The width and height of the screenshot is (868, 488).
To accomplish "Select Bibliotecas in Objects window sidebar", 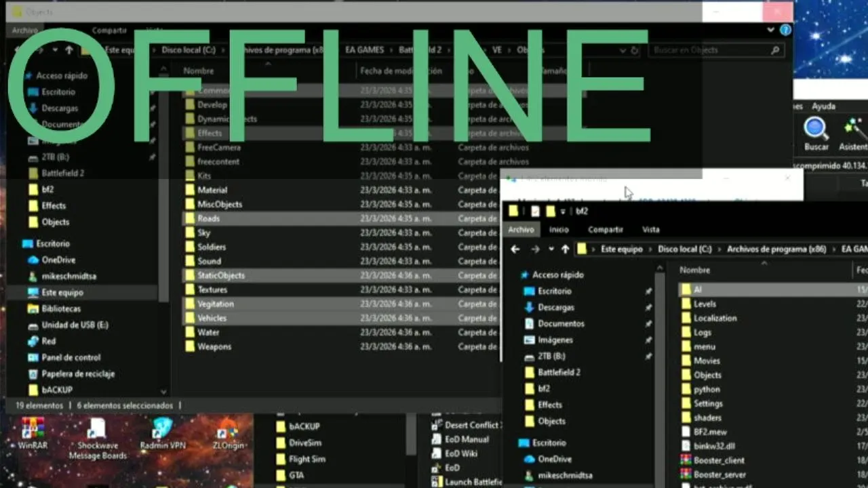I will [61, 309].
